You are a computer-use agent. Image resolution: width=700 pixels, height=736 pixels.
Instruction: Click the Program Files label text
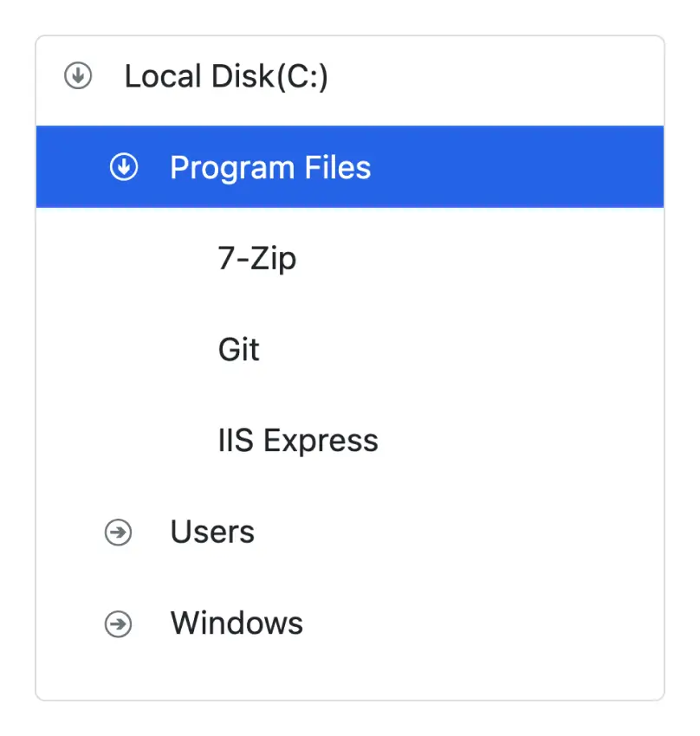point(271,167)
